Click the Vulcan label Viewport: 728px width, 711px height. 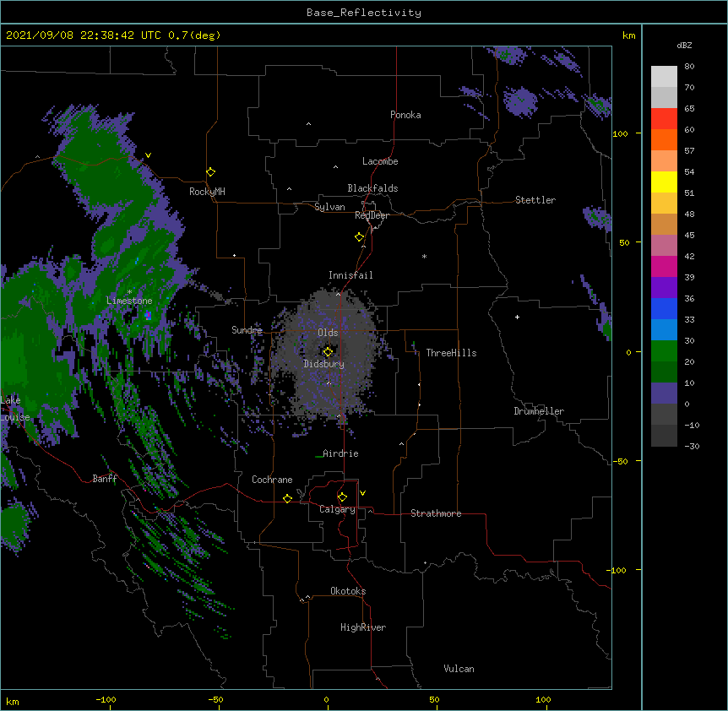[x=459, y=669]
